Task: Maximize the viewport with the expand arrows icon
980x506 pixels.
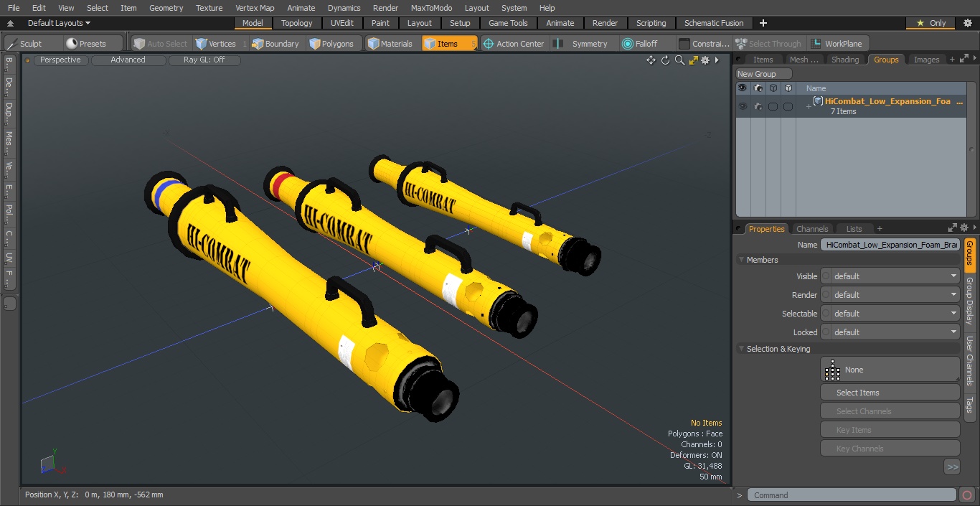Action: click(x=693, y=60)
